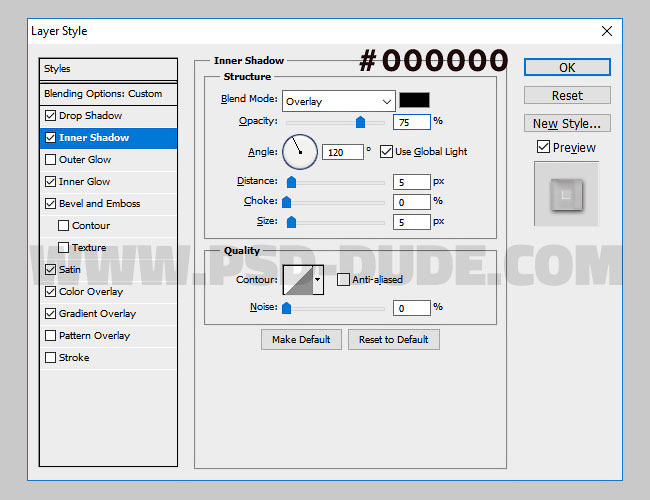Toggle the Color Overlay checkbox
The image size is (650, 500).
(50, 291)
